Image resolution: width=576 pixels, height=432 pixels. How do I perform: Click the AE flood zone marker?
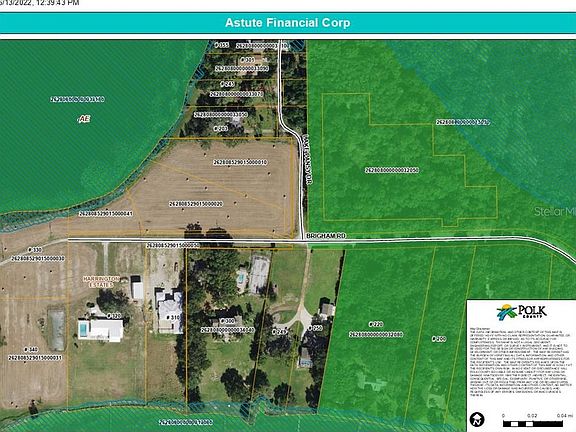(84, 119)
